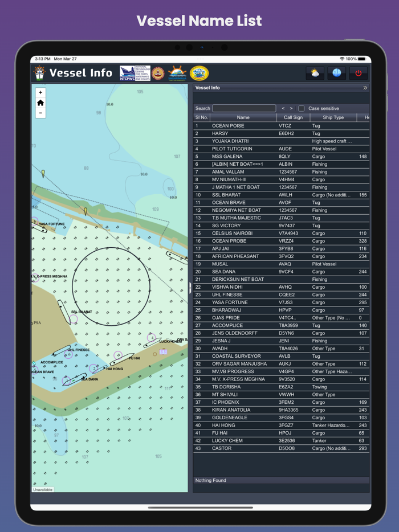Screen dimensions: 399x532
Task: Select MV.NIUMATH-III row
Action: 281,179
